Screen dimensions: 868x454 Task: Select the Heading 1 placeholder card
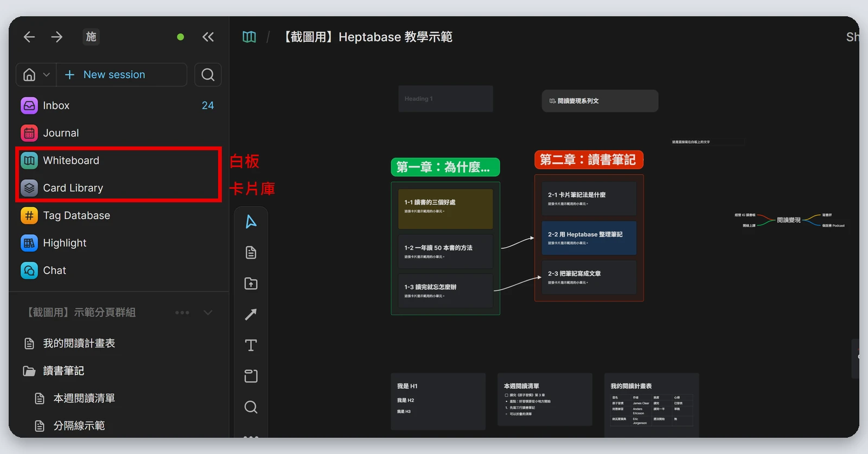click(445, 99)
